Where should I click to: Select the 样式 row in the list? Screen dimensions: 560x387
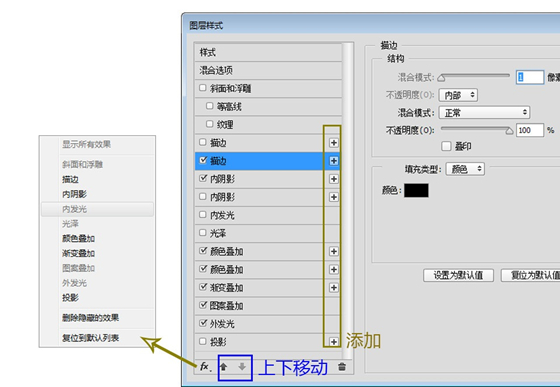coord(268,52)
